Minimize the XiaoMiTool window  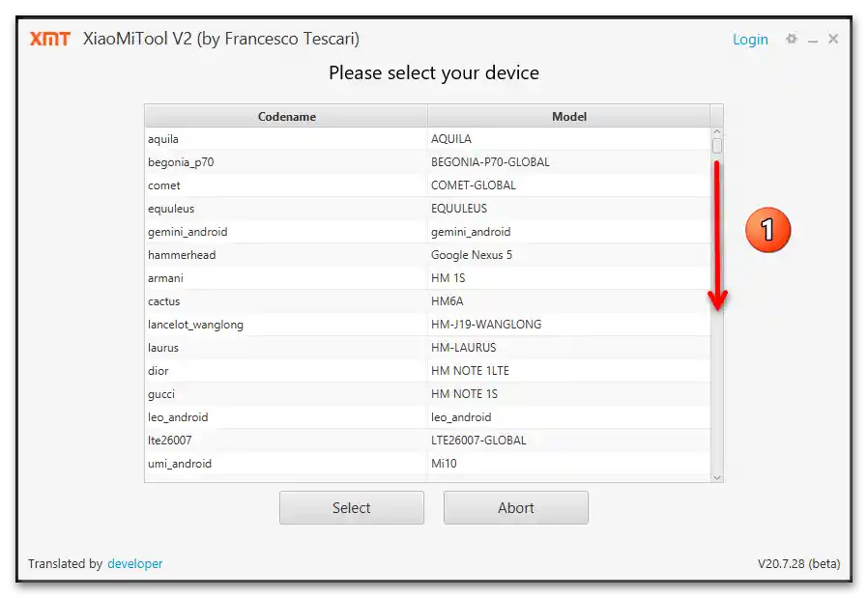[x=813, y=40]
